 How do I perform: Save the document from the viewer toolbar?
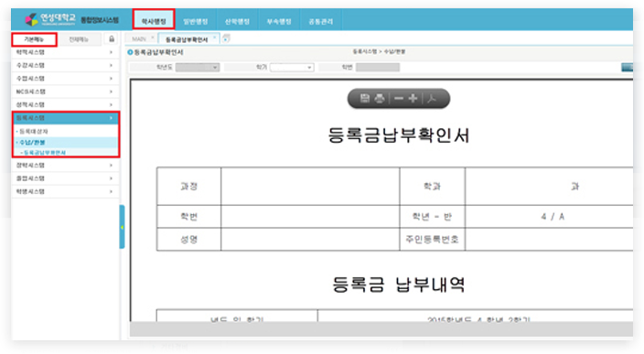(365, 98)
